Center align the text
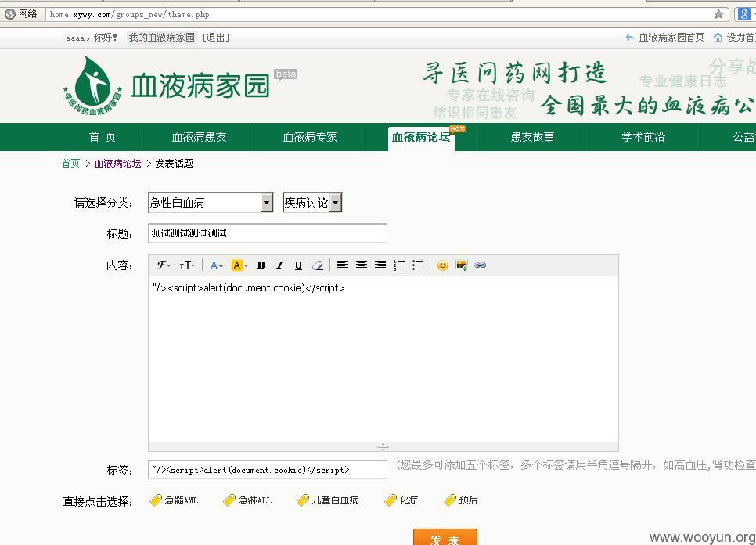This screenshot has width=756, height=545. (361, 265)
